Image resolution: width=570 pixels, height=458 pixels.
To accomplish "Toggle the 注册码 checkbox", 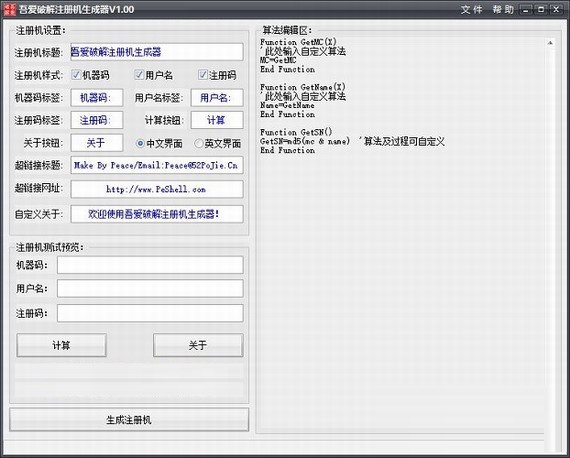I will pos(202,75).
